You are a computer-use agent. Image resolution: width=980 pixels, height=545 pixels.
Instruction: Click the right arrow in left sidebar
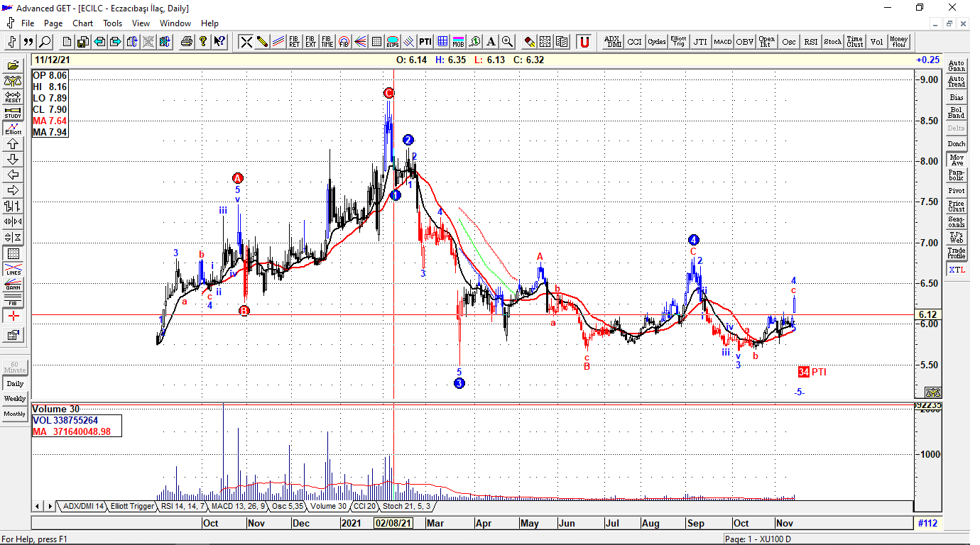pos(13,190)
